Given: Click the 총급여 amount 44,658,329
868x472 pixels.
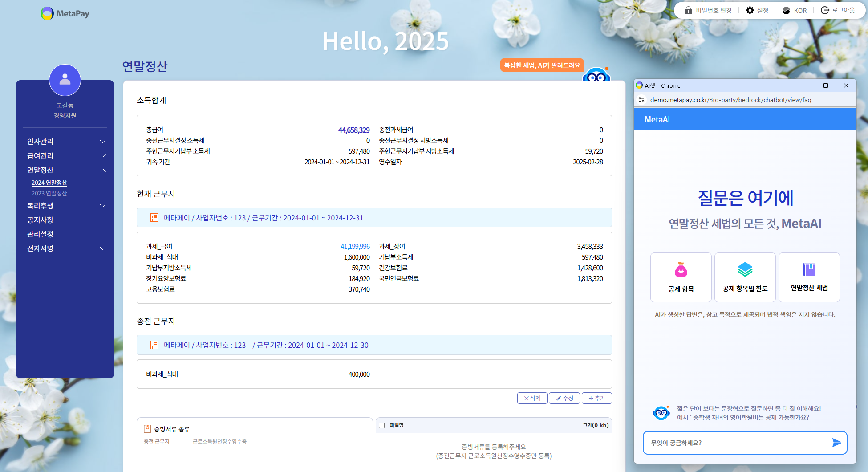Looking at the screenshot, I should pyautogui.click(x=354, y=130).
